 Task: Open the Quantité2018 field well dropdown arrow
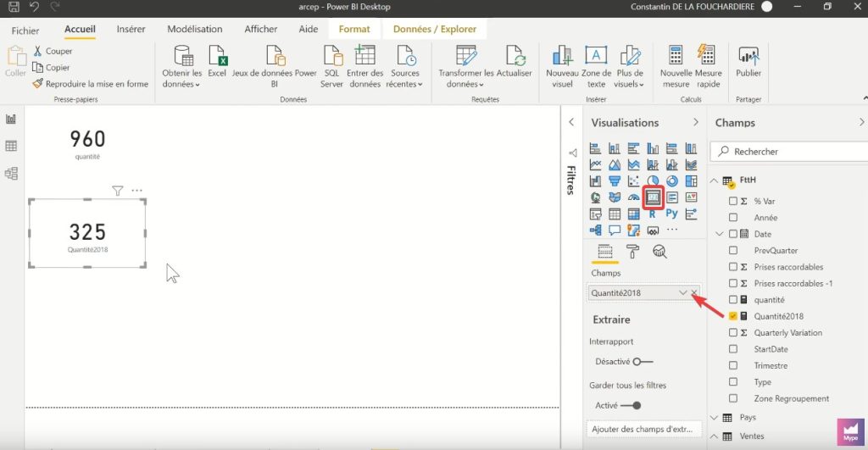[x=682, y=293]
